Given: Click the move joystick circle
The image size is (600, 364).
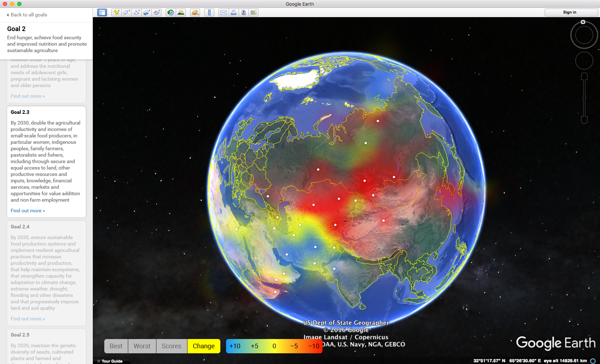Looking at the screenshot, I should 584,60.
